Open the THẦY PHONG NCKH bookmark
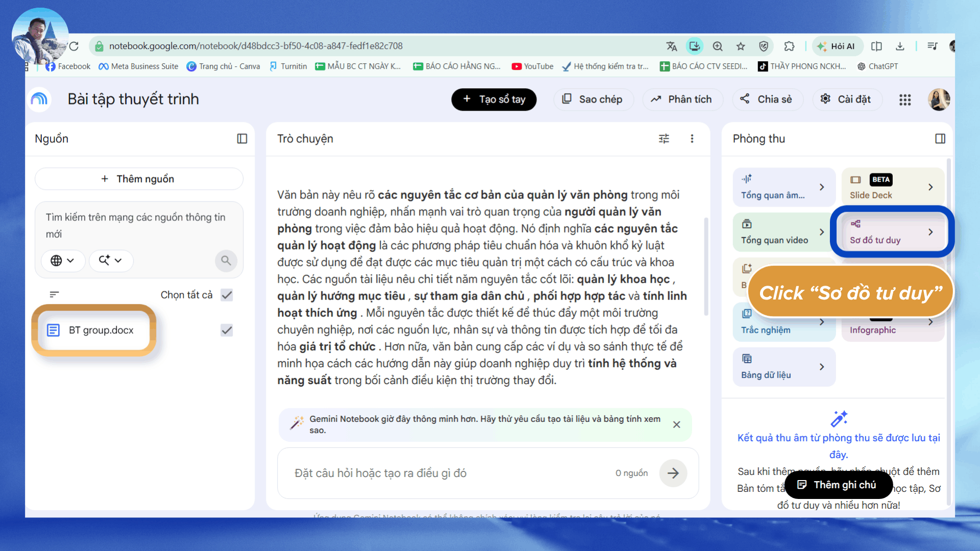This screenshot has width=980, height=551. [x=802, y=66]
